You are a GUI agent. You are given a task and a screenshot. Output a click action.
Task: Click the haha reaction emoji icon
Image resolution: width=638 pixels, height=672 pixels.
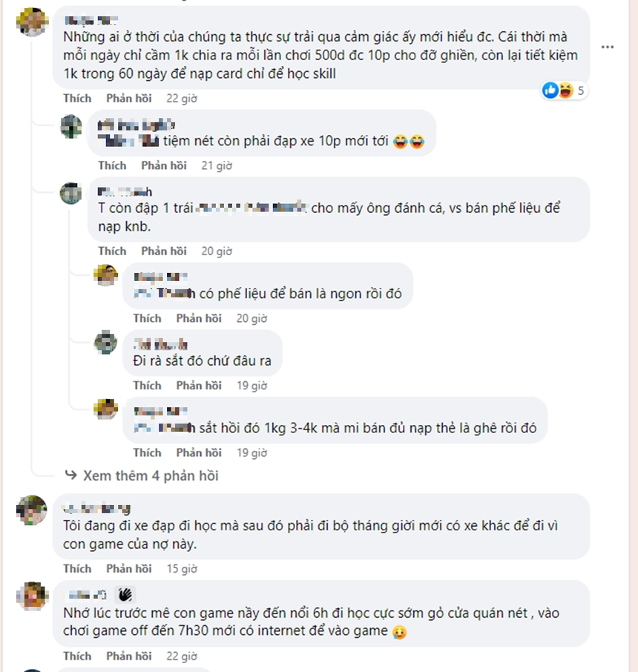(565, 90)
